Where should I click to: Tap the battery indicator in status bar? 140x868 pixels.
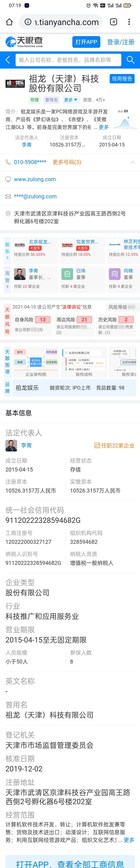pos(127,5)
